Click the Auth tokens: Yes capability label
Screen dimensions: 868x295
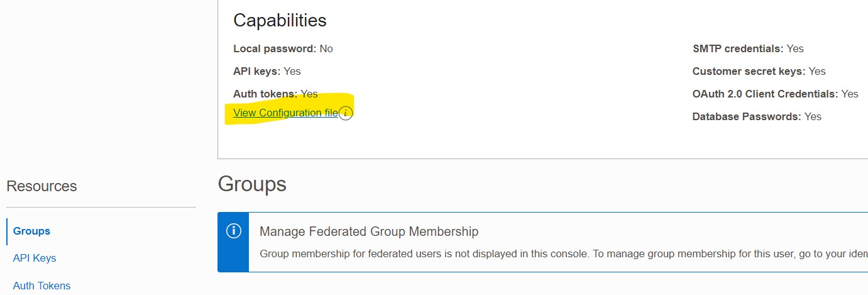coord(275,94)
